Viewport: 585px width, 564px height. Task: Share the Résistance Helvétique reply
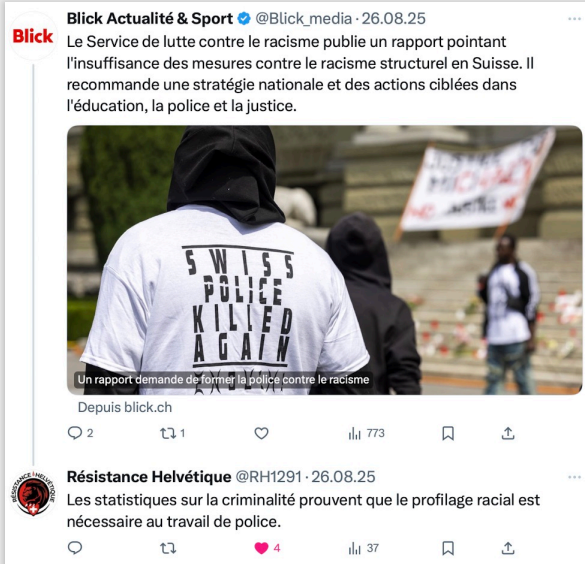click(508, 548)
